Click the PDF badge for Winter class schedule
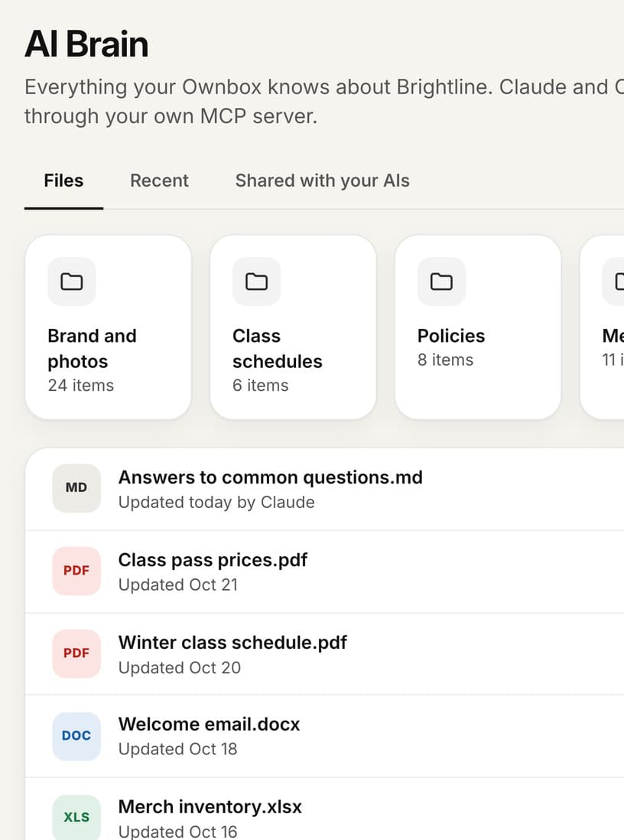 pos(76,653)
